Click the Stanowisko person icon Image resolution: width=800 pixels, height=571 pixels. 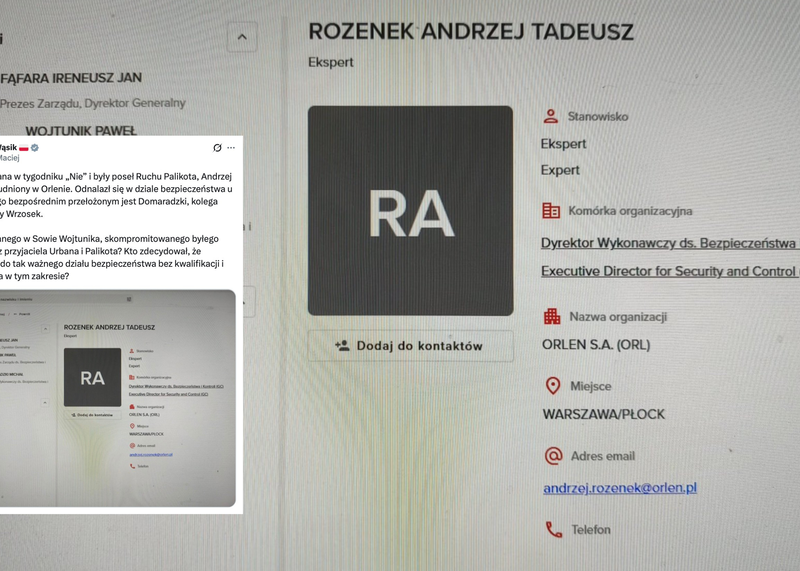pos(551,116)
